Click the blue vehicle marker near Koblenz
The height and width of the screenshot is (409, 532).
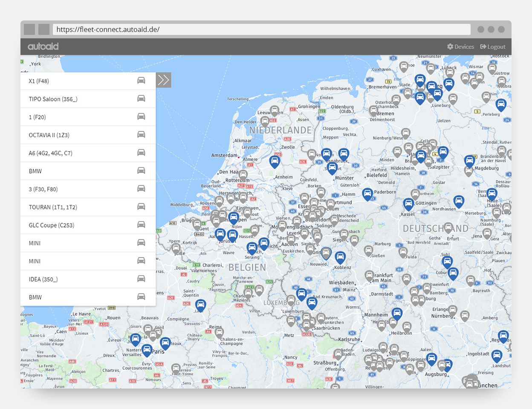click(340, 257)
